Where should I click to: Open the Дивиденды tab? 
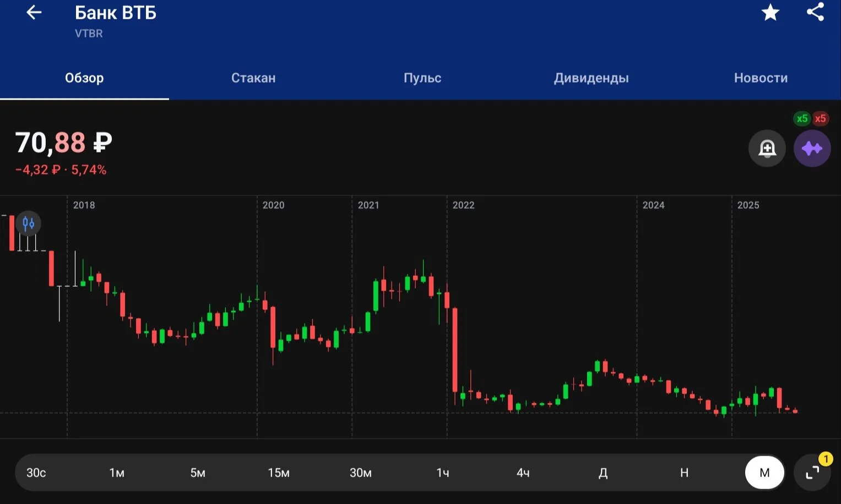pos(591,78)
